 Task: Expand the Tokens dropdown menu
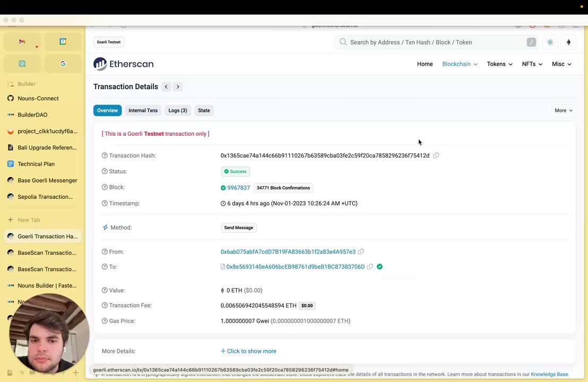tap(499, 64)
